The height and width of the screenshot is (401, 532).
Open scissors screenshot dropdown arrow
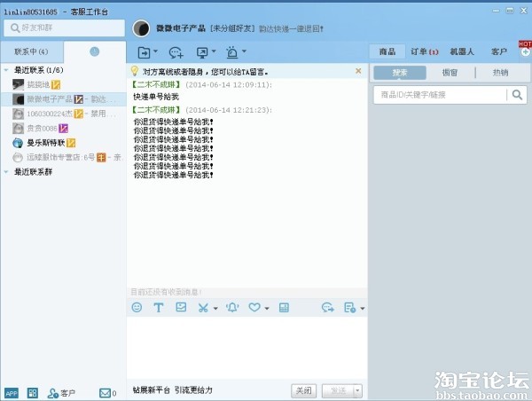(215, 309)
